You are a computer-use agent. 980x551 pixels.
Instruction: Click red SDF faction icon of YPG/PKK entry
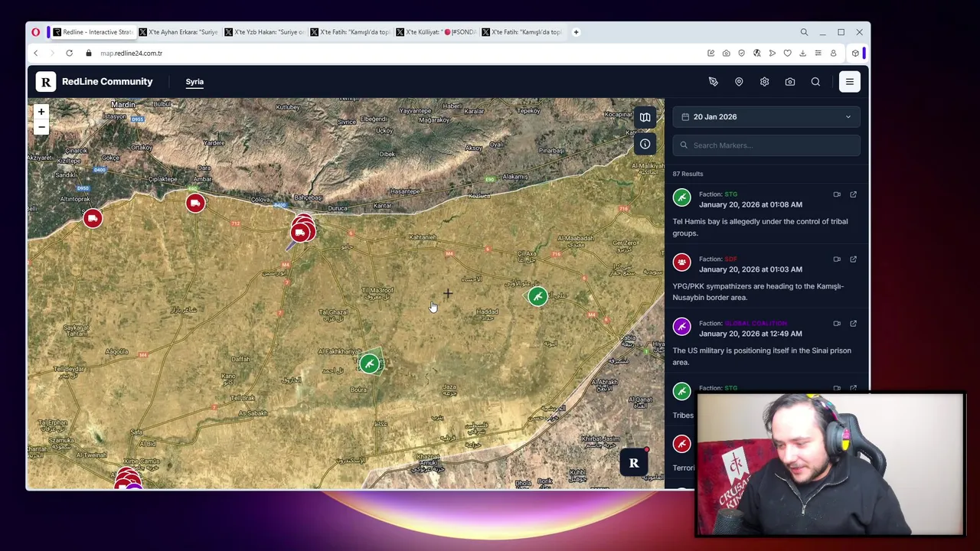[x=681, y=262]
